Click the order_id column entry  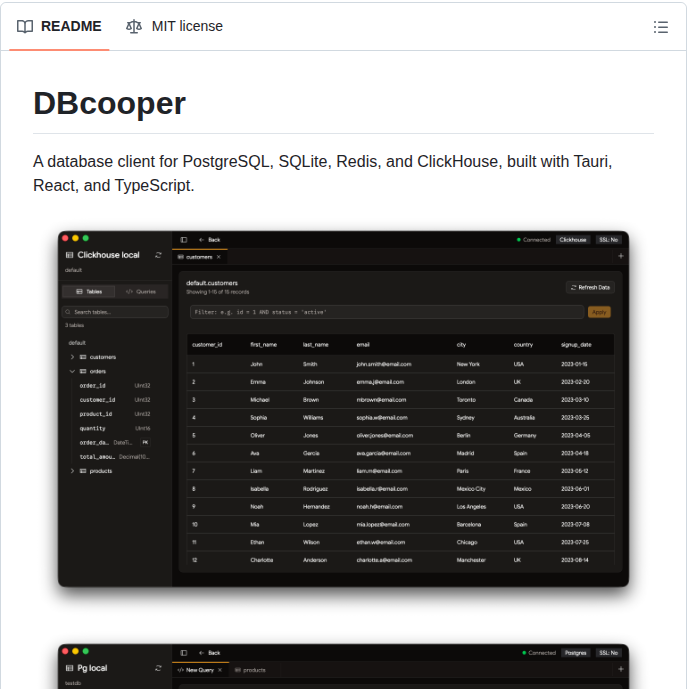pyautogui.click(x=115, y=386)
